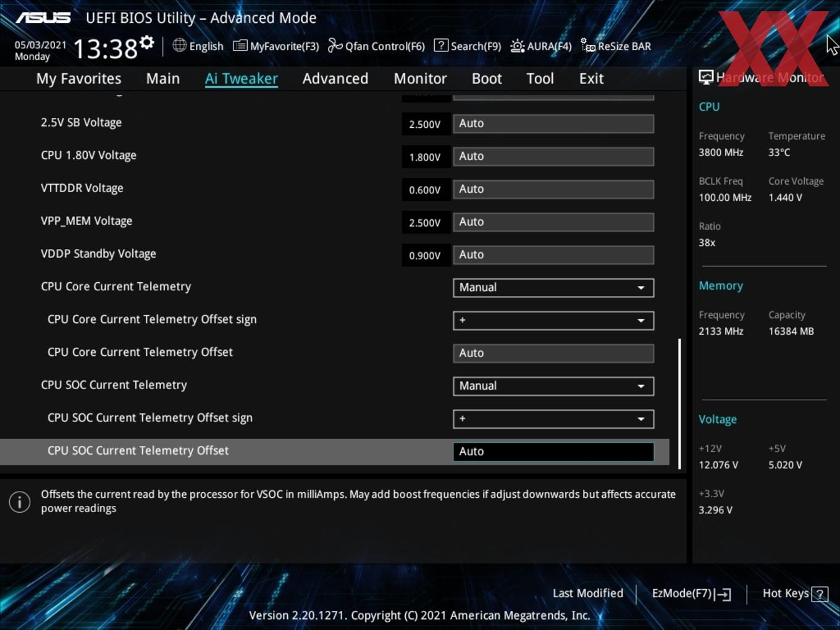Click the Hot Keys question mark icon
Screen dimensions: 840x630
pos(820,594)
